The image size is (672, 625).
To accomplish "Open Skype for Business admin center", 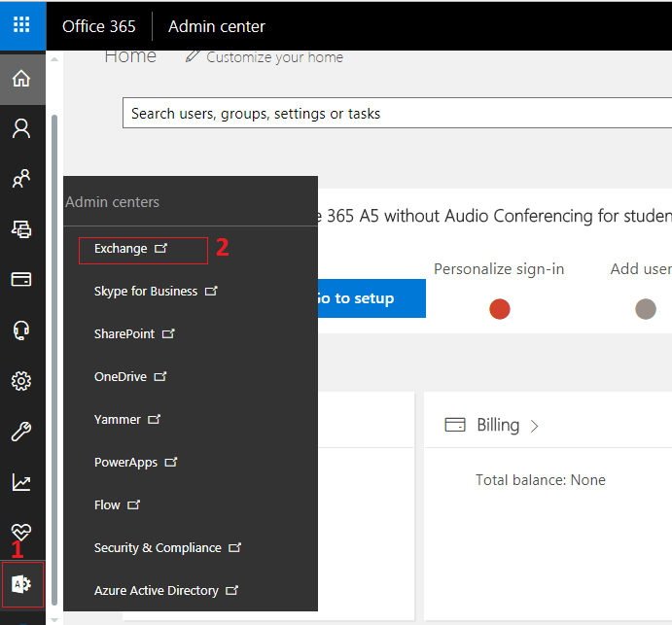I will tap(146, 292).
